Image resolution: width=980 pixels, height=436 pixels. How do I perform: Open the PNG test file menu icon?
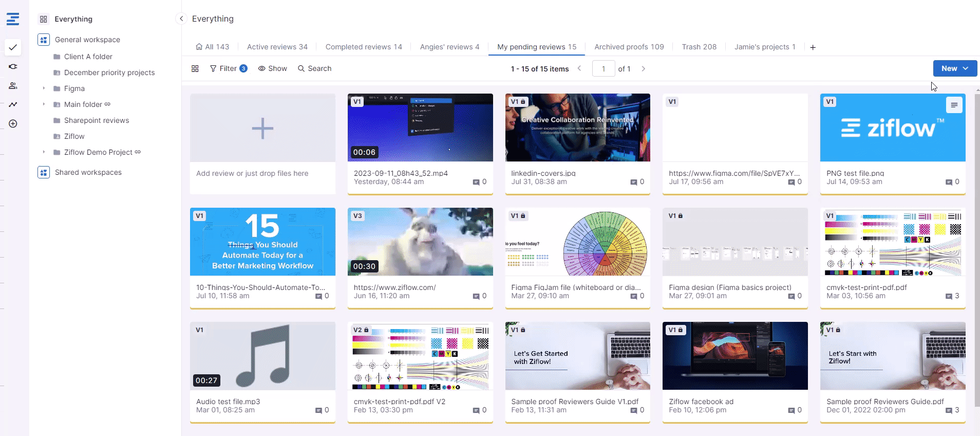click(954, 105)
